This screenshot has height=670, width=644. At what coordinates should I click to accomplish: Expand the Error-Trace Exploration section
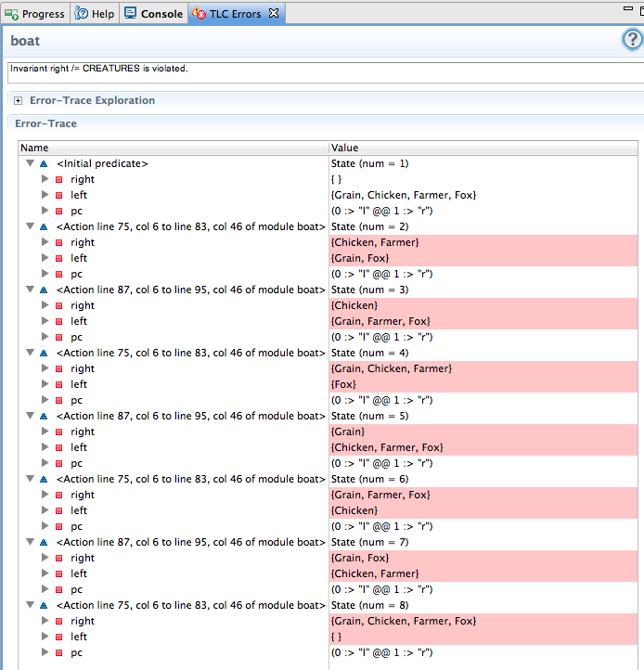click(x=18, y=100)
